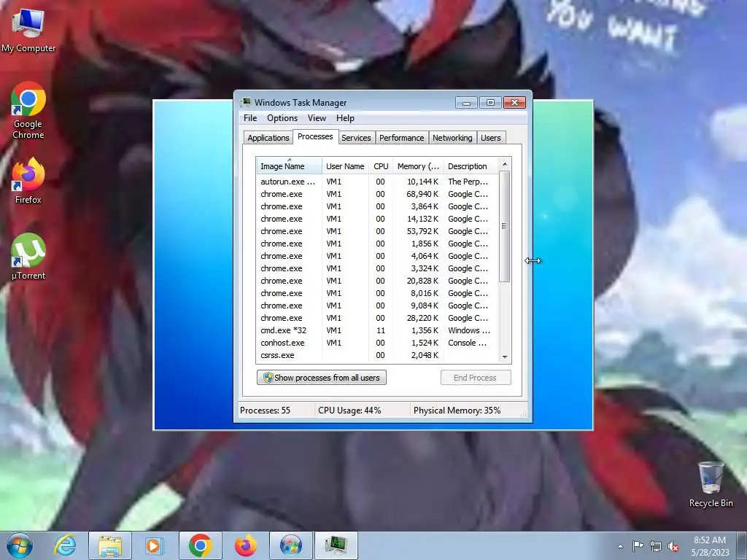Open the Performance tab
Viewport: 747px width, 560px height.
click(x=402, y=138)
